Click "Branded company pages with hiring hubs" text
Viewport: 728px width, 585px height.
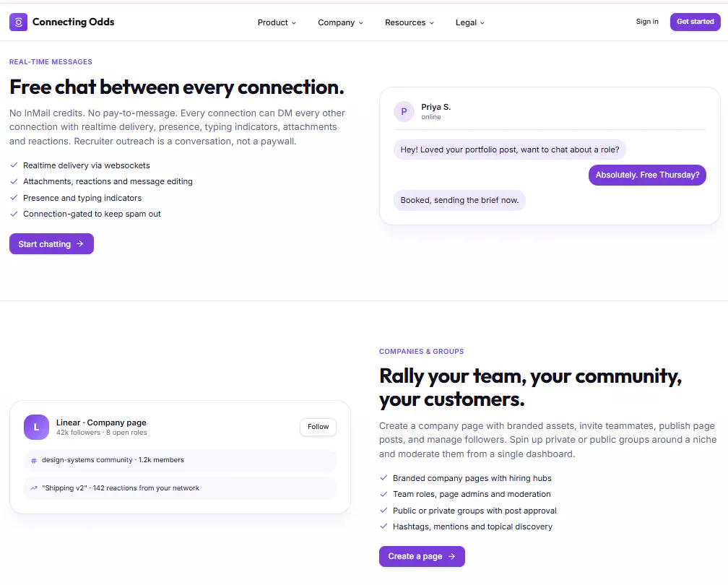click(x=472, y=478)
